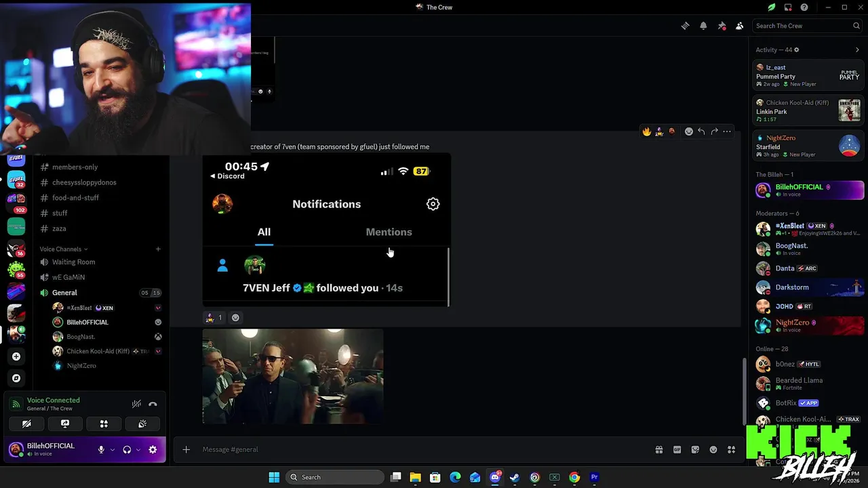React with the fire emoji
Image resolution: width=868 pixels, height=488 pixels.
tap(647, 131)
